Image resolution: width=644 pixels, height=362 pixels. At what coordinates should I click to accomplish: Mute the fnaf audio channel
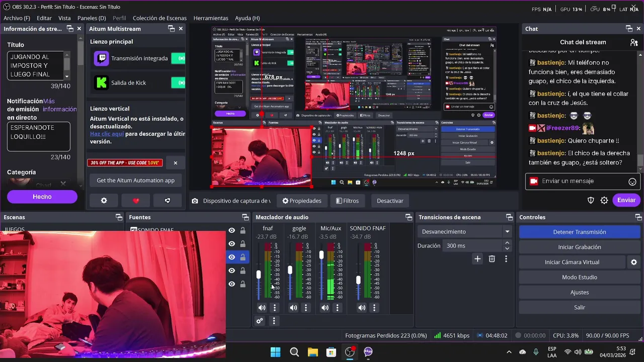262,308
